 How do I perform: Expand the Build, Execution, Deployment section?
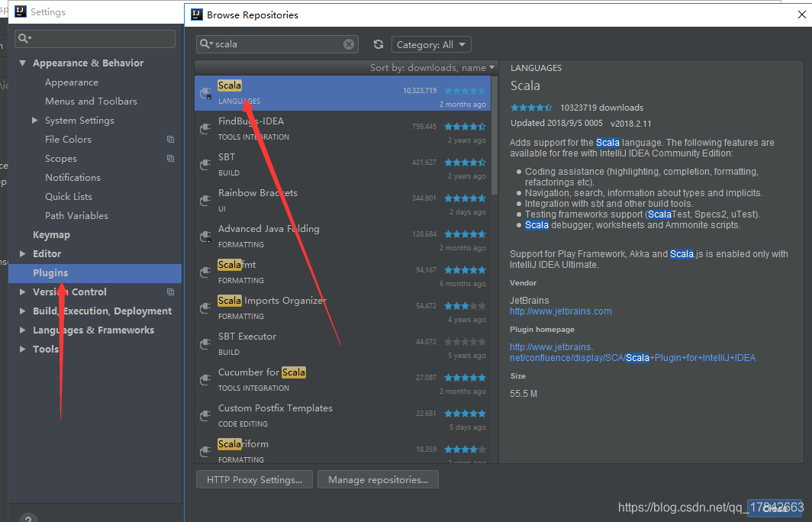22,311
